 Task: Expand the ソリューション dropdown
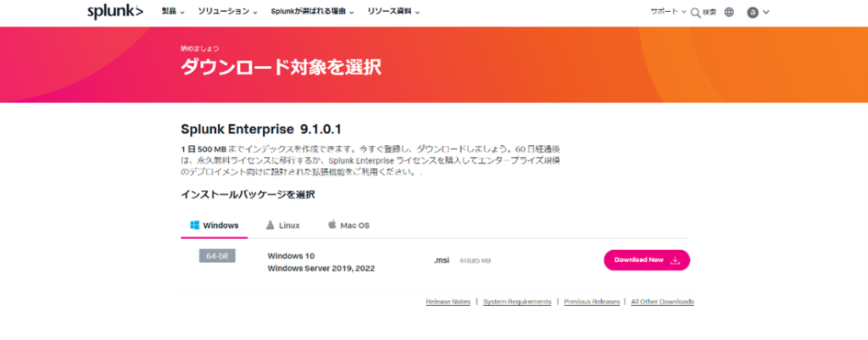228,12
